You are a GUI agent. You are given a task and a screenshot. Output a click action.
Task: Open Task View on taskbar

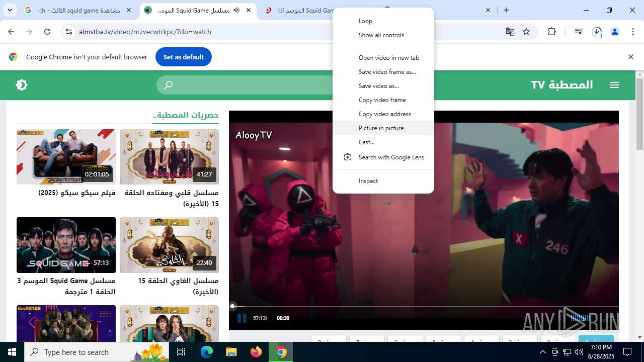pos(181,352)
